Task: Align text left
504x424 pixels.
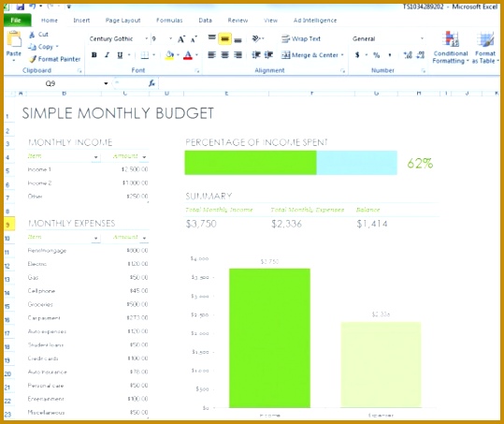Action: coord(211,55)
